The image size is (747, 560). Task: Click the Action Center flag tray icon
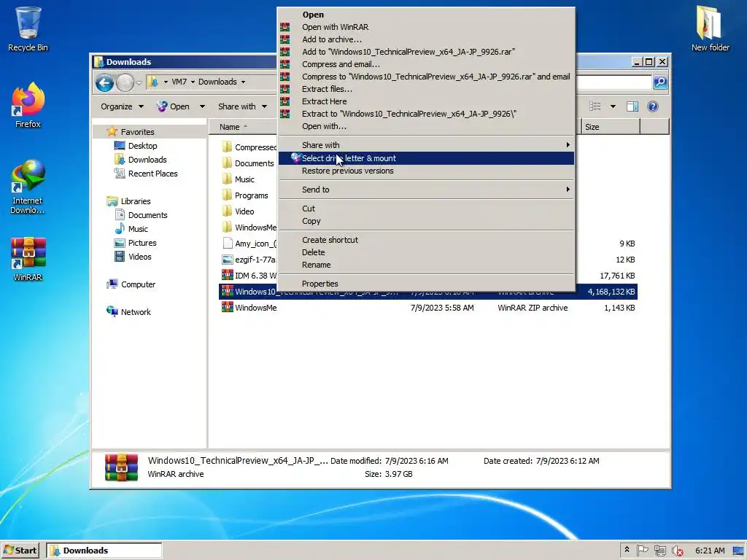click(x=642, y=551)
